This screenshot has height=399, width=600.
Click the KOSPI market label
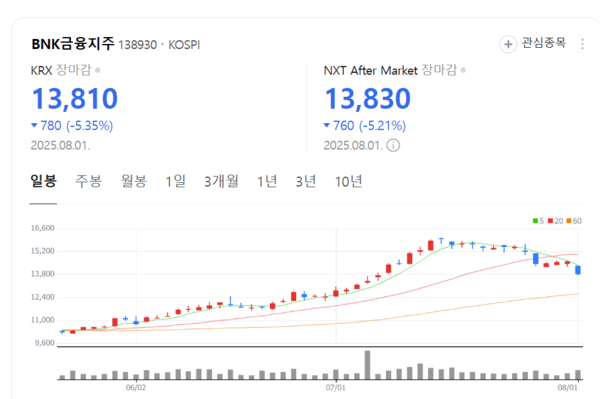(184, 45)
